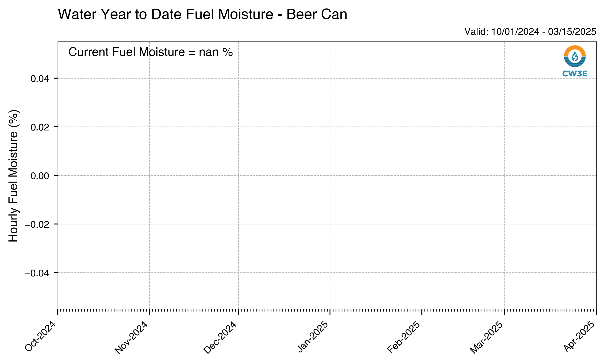605x364 pixels.
Task: Click the CW3E logo icon
Action: coord(575,56)
